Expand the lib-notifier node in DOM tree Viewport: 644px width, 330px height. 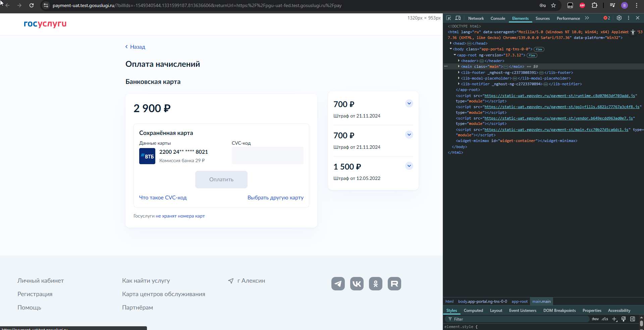point(459,84)
